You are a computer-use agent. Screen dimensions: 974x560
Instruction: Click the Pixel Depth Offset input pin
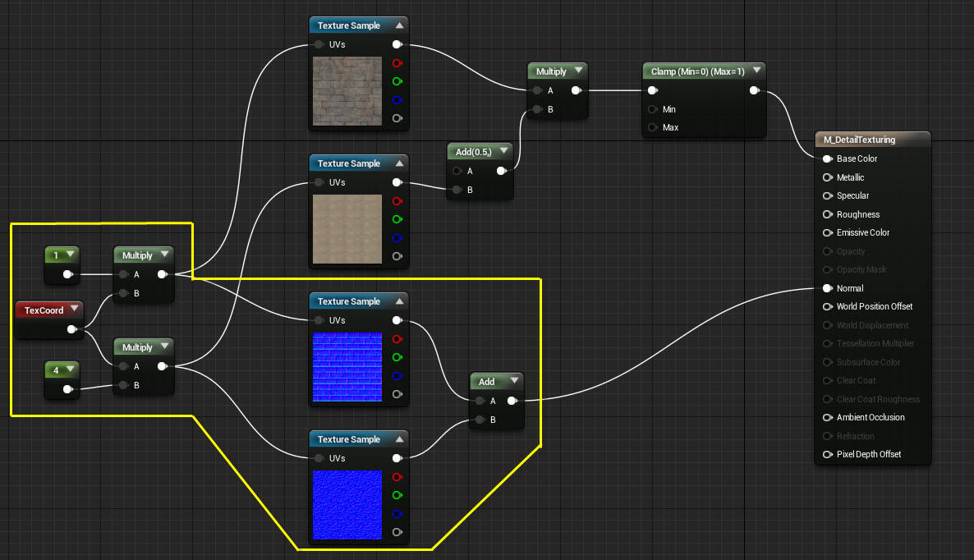pos(828,454)
